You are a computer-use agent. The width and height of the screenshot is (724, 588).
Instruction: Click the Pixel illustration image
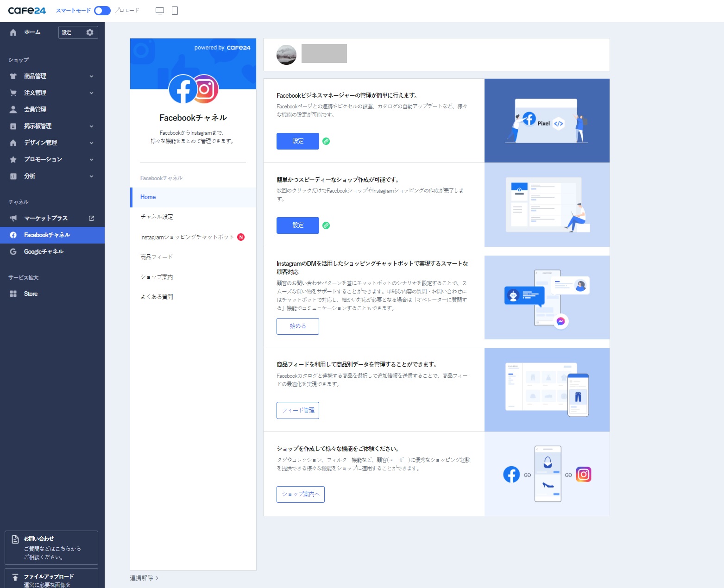point(547,121)
